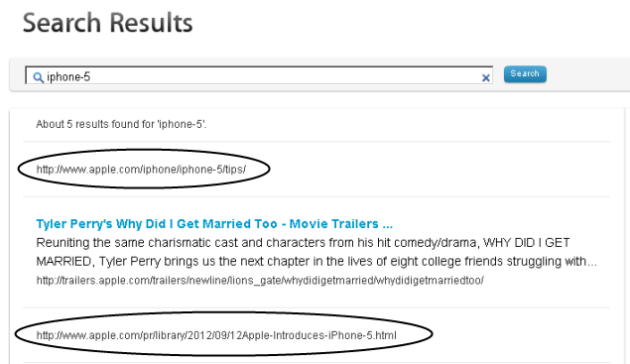Viewport: 630px width, 364px height.
Task: Click 'WHY DID I GET' in the description
Action: click(x=527, y=243)
